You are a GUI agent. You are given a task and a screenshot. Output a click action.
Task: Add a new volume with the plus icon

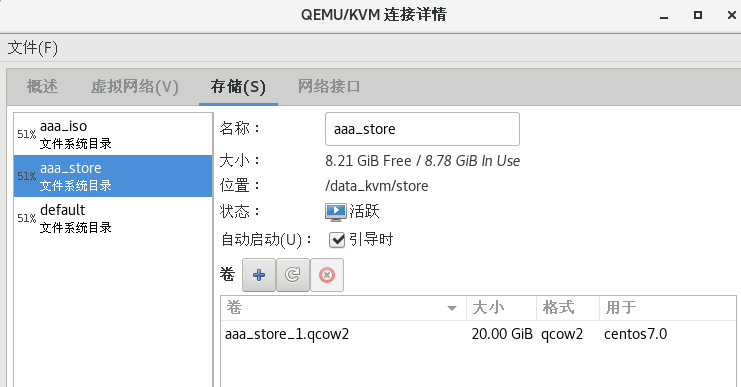tap(259, 275)
